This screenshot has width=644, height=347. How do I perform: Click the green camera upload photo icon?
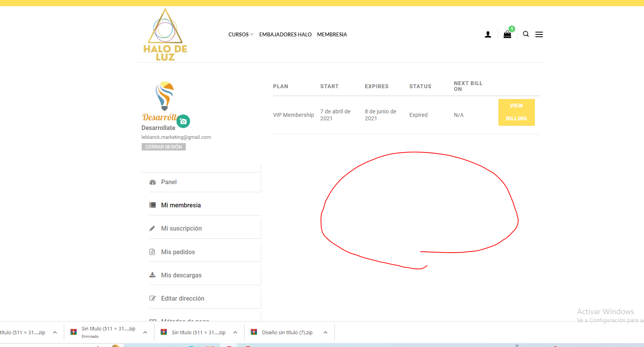[x=183, y=121]
